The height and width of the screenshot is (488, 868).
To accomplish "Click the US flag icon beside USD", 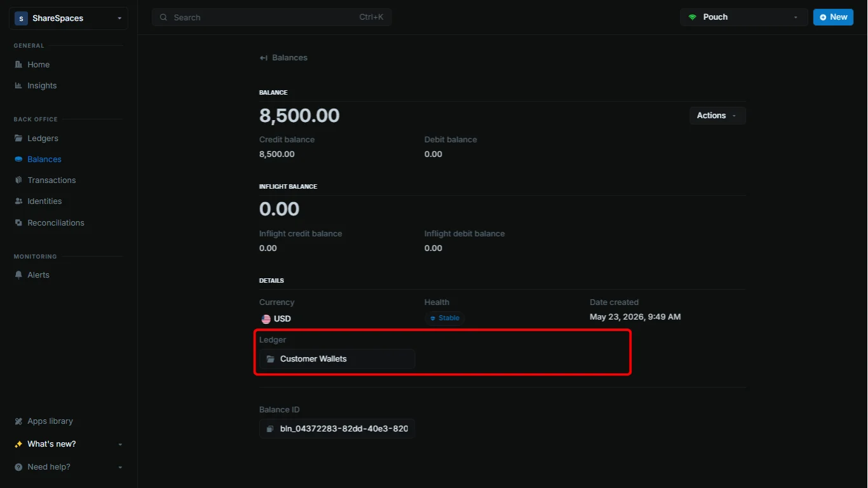I will (266, 319).
